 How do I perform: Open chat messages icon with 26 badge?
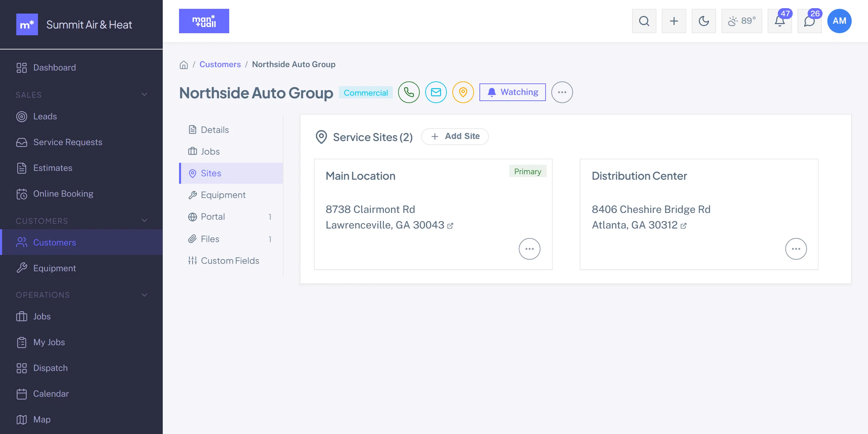tap(809, 21)
